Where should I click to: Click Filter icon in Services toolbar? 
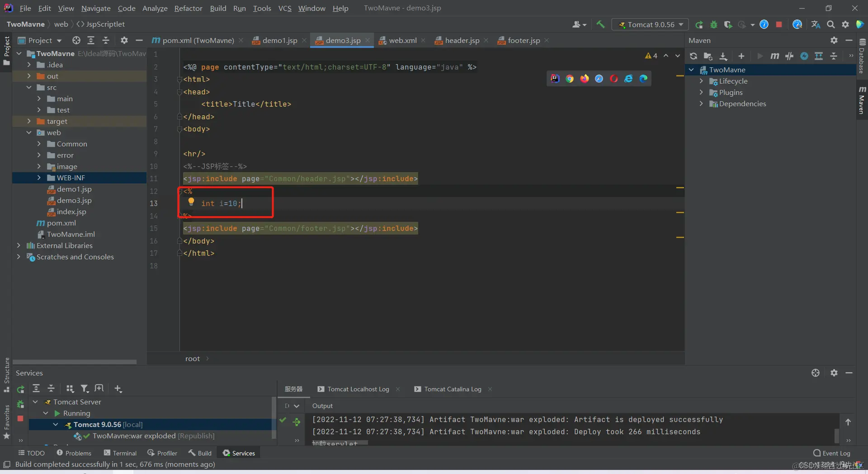(85, 389)
